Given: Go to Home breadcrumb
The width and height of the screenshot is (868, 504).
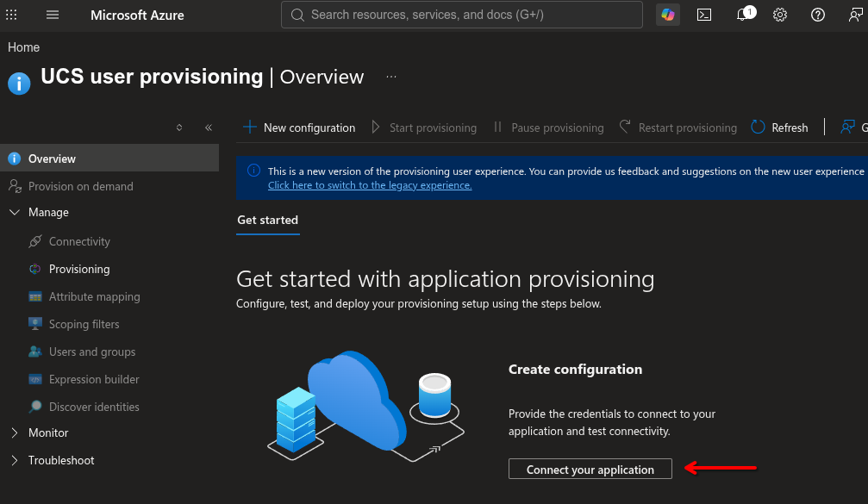Looking at the screenshot, I should (24, 47).
